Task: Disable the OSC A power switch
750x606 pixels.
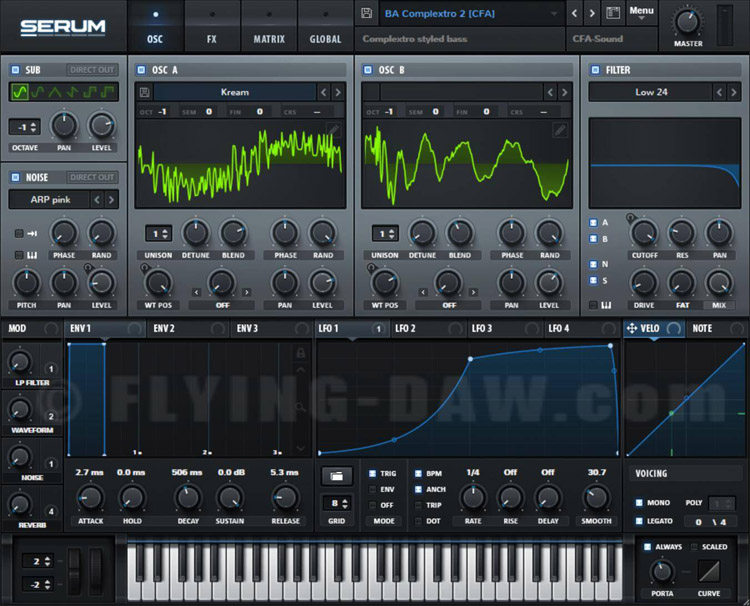Action: 141,70
